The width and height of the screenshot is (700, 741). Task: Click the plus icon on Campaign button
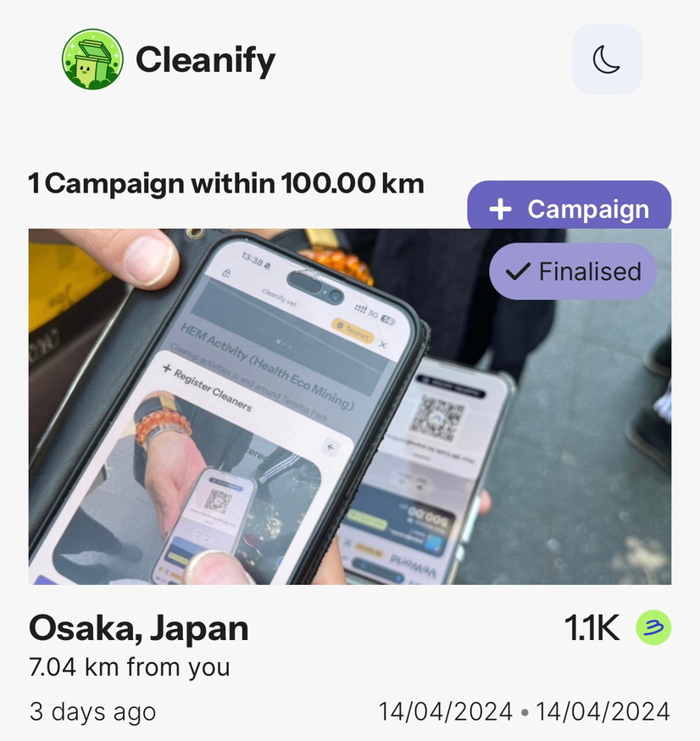[500, 209]
